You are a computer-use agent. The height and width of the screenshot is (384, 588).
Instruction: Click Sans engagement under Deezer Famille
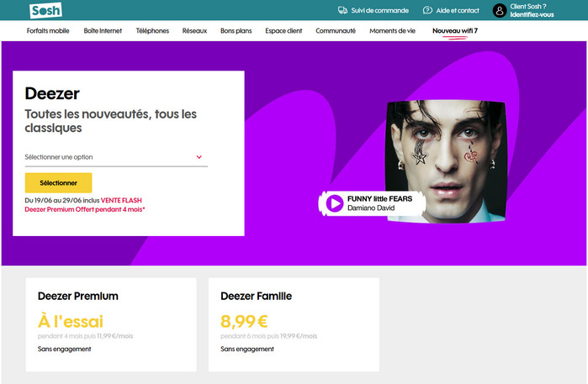tap(247, 350)
